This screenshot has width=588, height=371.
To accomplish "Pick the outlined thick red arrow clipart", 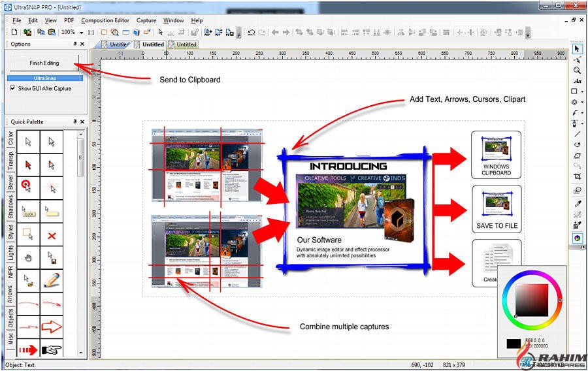I will click(52, 327).
